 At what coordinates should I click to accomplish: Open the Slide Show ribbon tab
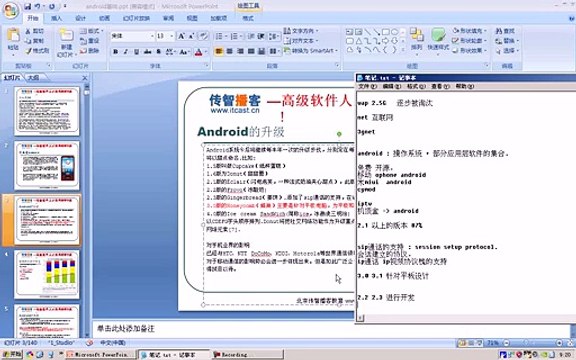pos(136,18)
